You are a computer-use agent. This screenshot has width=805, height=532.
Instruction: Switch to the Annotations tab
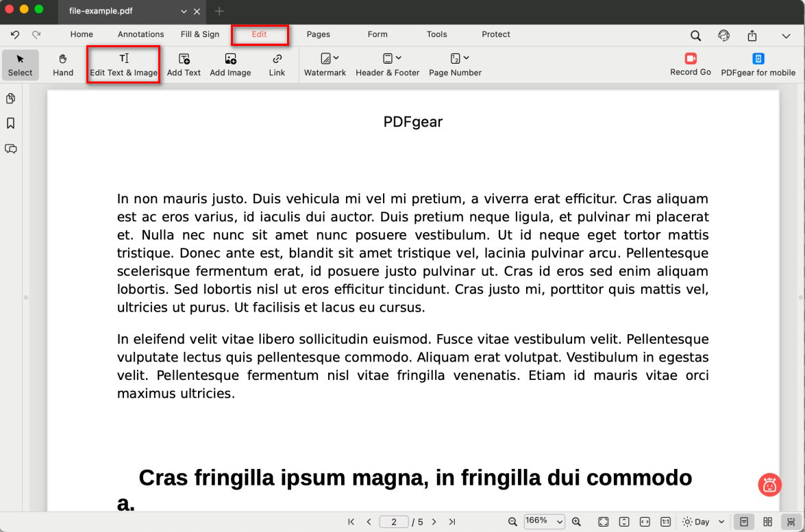coord(140,34)
